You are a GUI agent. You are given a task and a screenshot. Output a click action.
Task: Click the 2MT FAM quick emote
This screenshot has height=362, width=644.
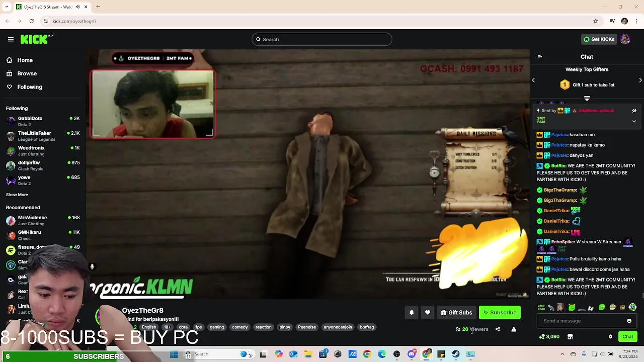pos(541,307)
